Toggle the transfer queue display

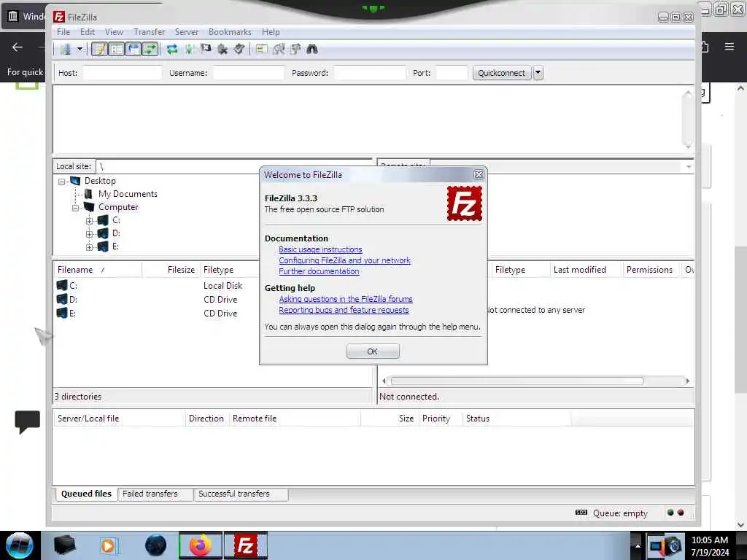(150, 49)
